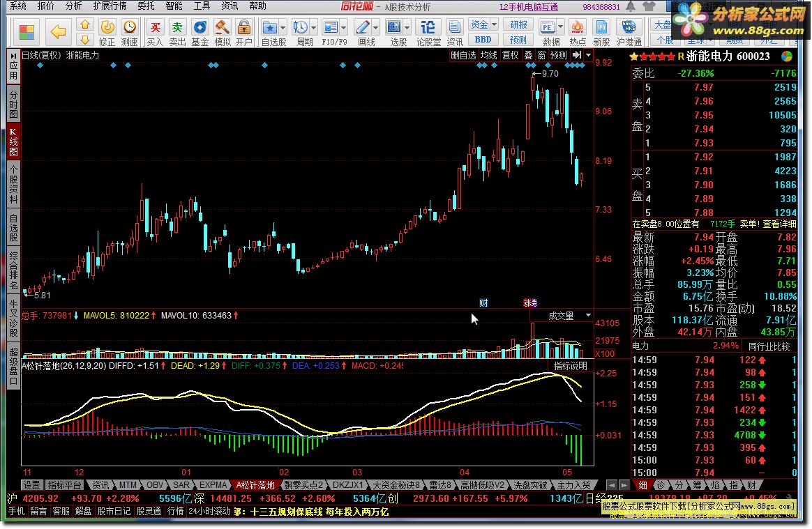Click the skin shirt icon in title bar

point(648,6)
